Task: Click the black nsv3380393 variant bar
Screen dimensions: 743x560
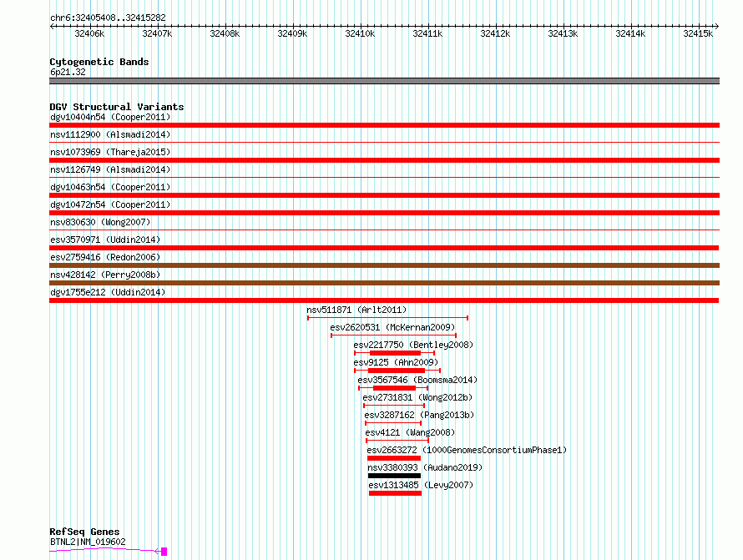Action: pyautogui.click(x=394, y=476)
